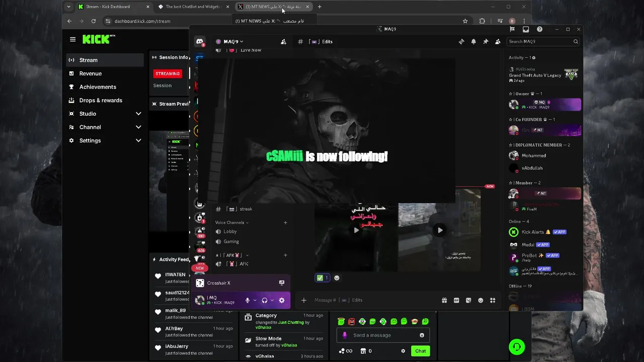Mute microphone in Discord user panel
This screenshot has width=644, height=362.
click(247, 300)
